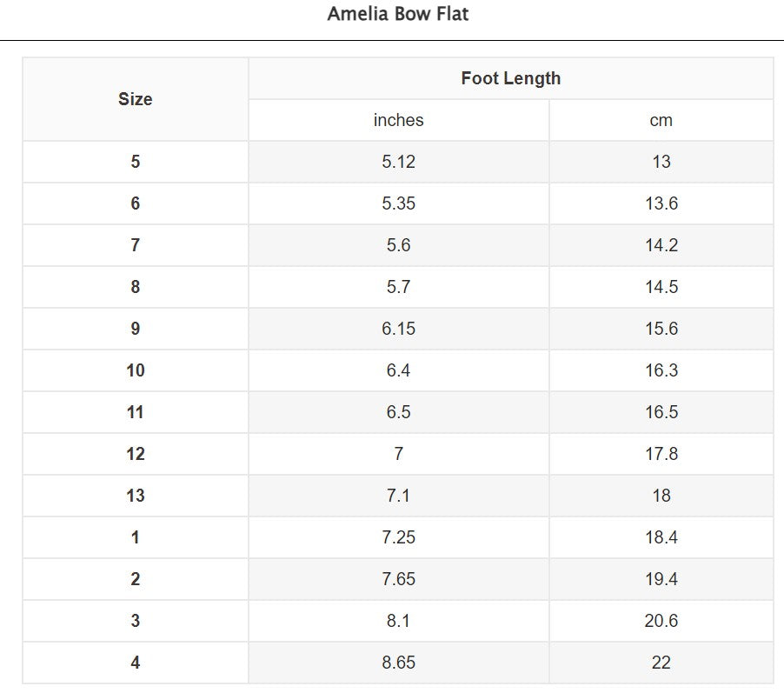784x693 pixels.
Task: Click the 18.4 cm cell
Action: pyautogui.click(x=661, y=537)
